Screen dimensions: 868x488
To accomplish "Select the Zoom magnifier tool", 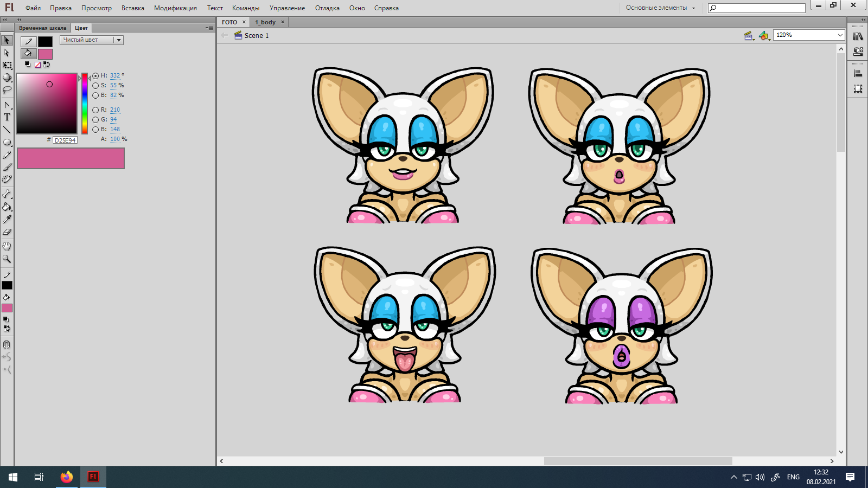I will tap(7, 259).
